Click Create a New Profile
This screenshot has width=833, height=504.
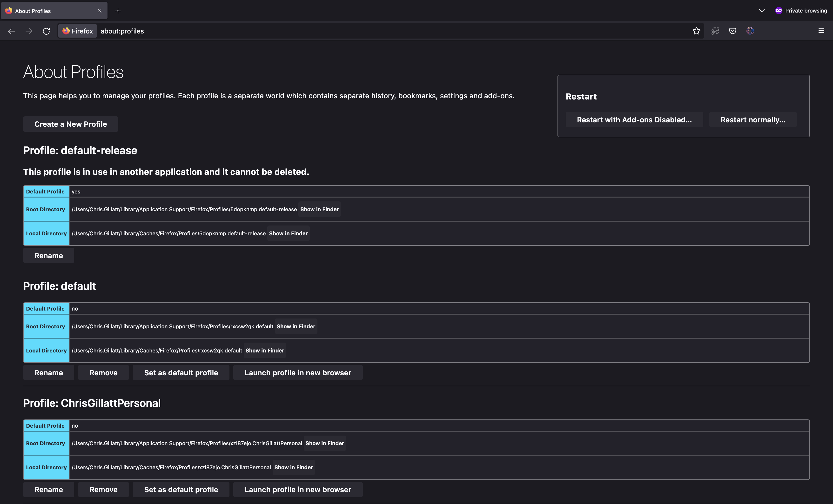[70, 124]
